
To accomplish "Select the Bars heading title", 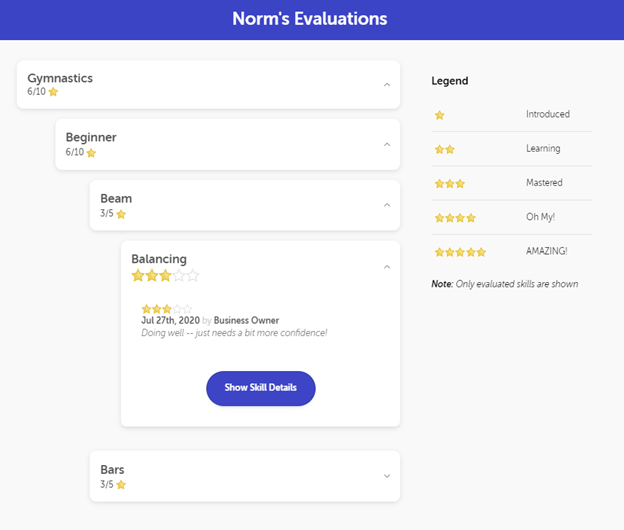I will (112, 470).
